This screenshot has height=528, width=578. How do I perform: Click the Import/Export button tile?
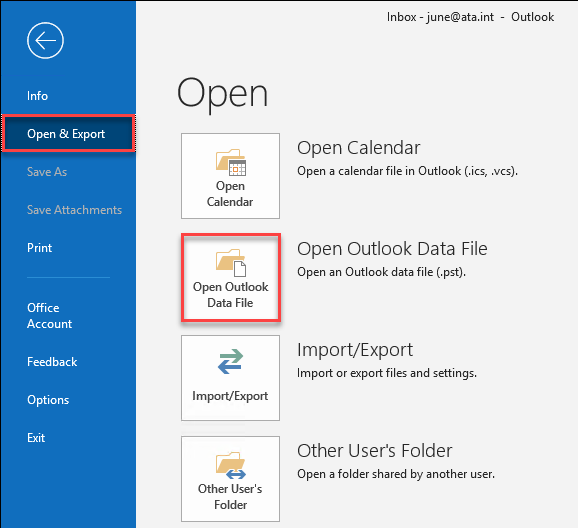[x=230, y=378]
